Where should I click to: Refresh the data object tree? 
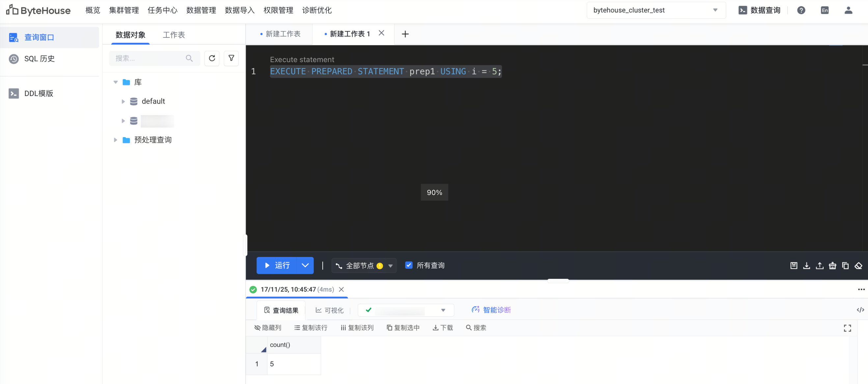coord(212,58)
